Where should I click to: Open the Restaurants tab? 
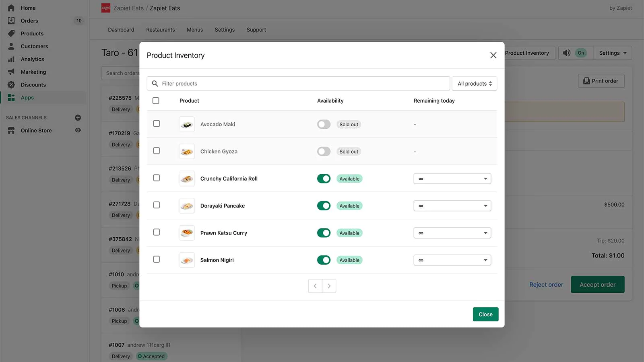(x=160, y=30)
